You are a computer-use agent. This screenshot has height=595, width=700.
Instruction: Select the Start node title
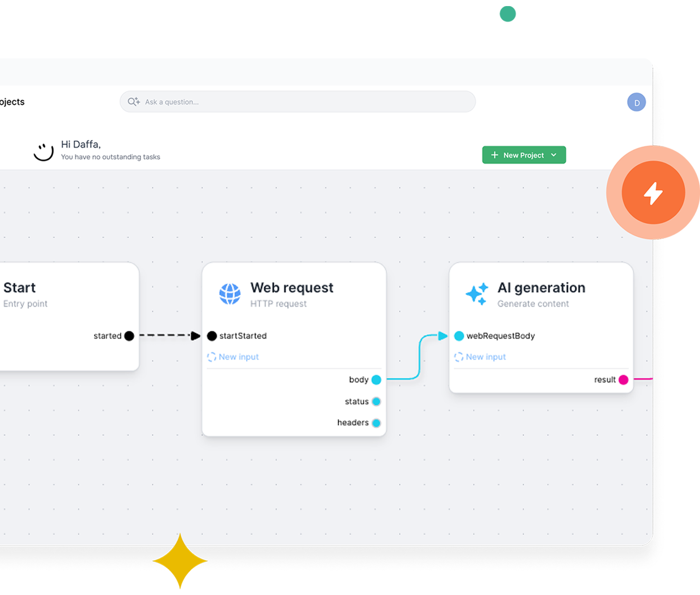pyautogui.click(x=20, y=288)
